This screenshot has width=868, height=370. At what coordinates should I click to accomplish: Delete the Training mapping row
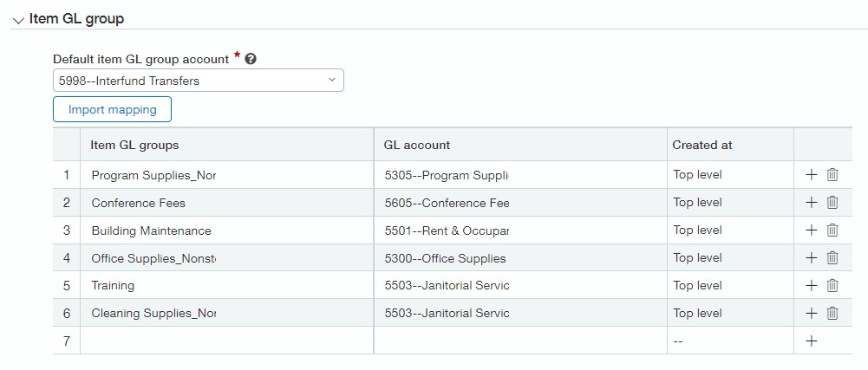(832, 285)
